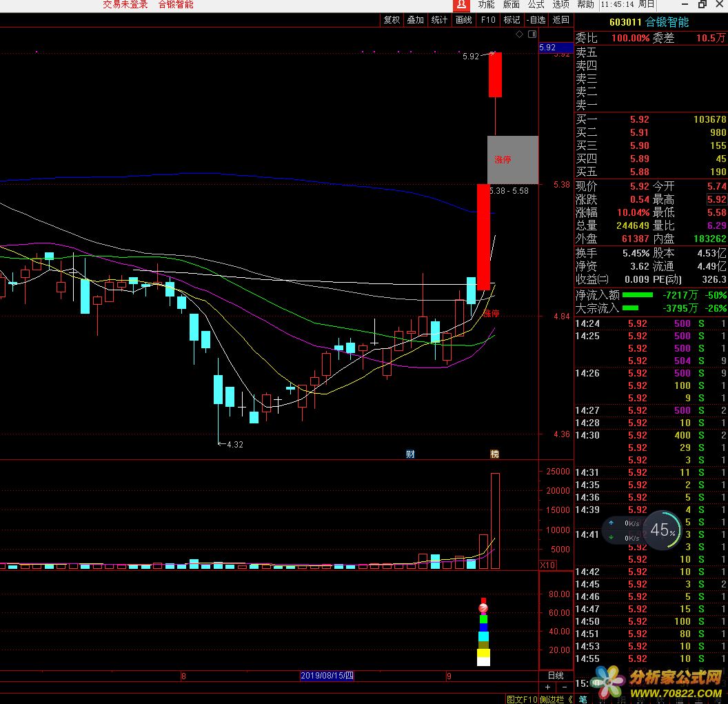Click the X10 volume scale label
The image size is (728, 704).
click(x=548, y=565)
